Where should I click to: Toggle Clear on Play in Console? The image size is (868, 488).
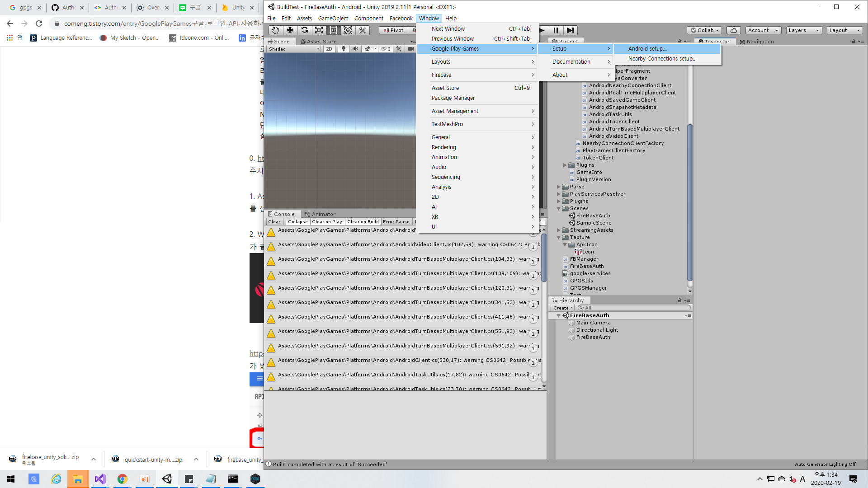[x=327, y=222]
